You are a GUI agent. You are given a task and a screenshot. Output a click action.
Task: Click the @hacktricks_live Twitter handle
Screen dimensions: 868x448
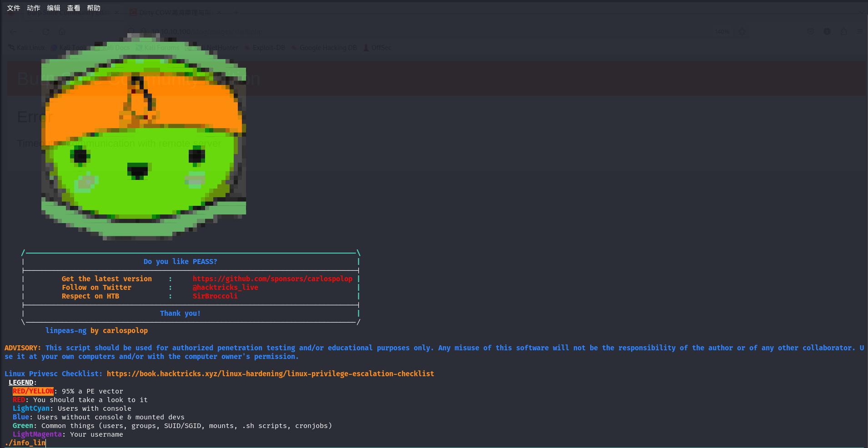(225, 288)
